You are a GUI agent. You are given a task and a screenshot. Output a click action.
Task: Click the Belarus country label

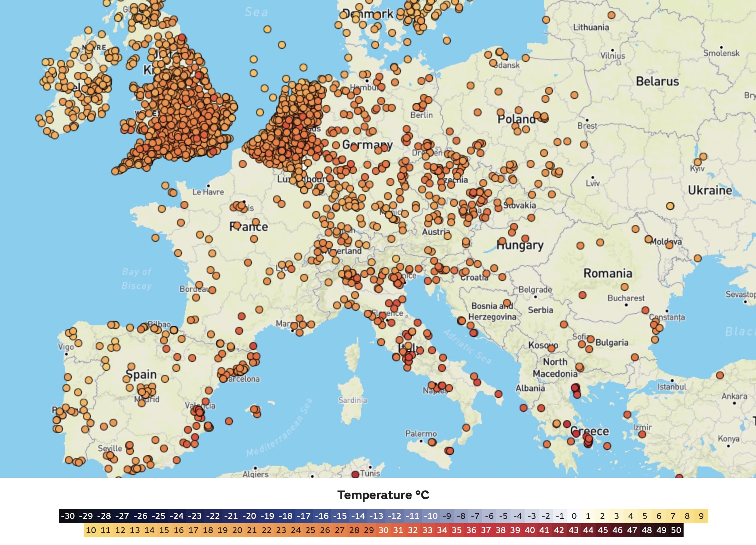[657, 81]
